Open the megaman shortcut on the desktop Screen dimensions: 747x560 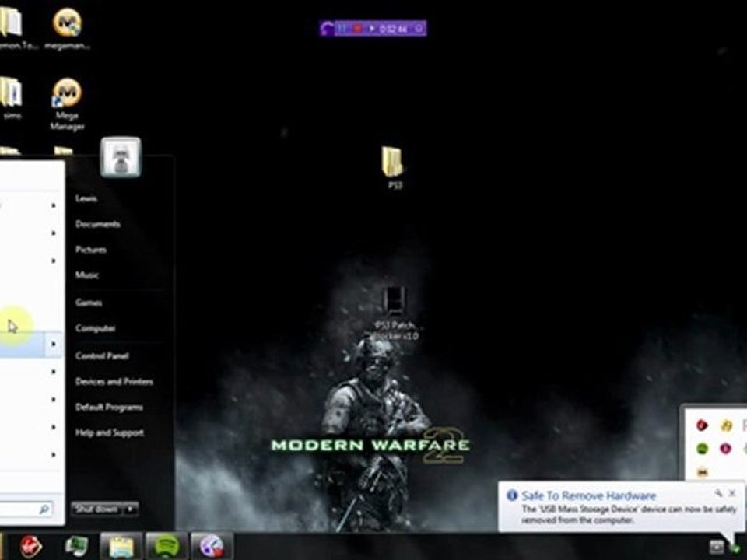click(67, 29)
